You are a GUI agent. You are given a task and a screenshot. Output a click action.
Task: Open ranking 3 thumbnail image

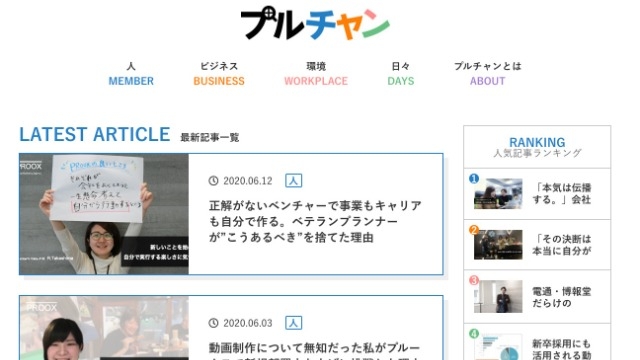[x=498, y=296]
